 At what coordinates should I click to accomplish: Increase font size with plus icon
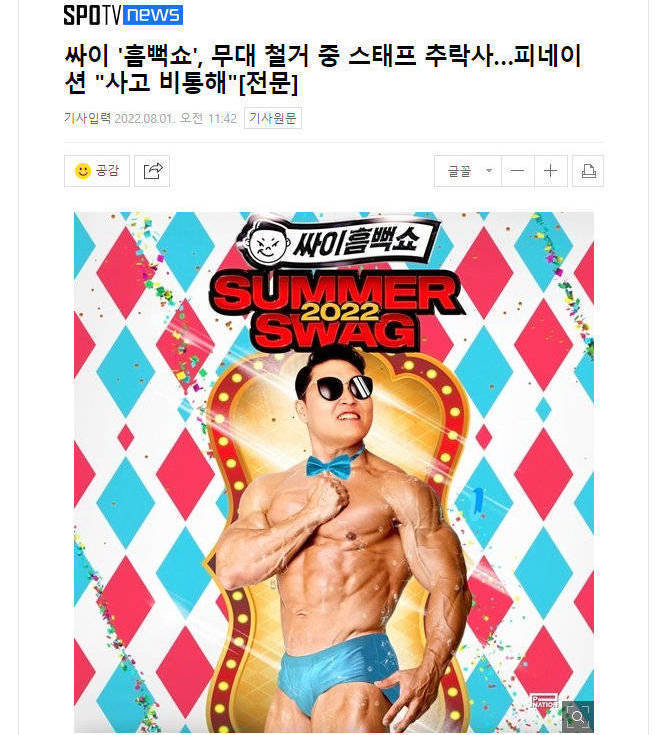[551, 171]
